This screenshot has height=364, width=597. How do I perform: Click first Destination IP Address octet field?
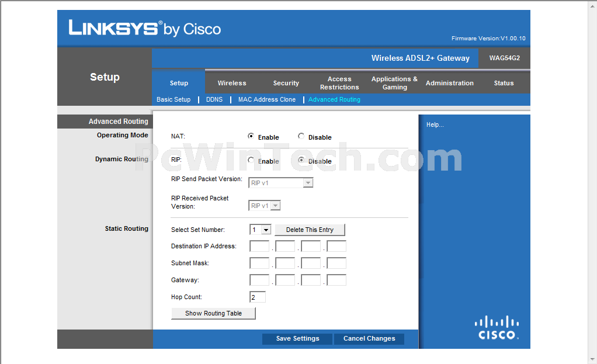pos(260,247)
